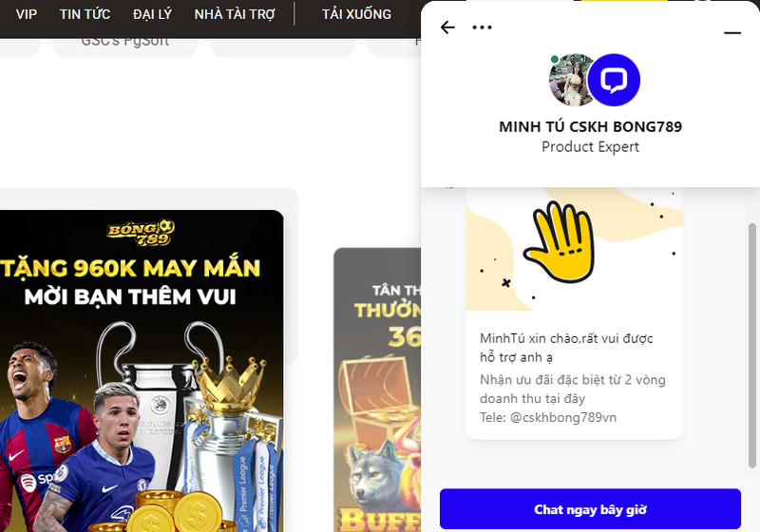Click the chat panel vertical scrollbar
The width and height of the screenshot is (760, 532).
click(x=752, y=346)
